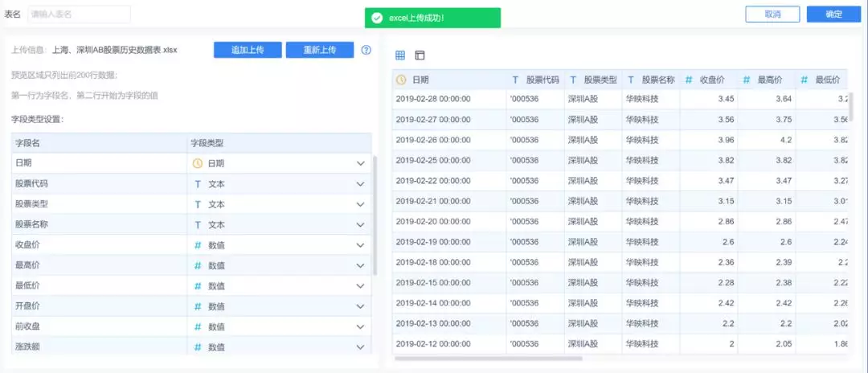Open the field type dropdown for 日期
The width and height of the screenshot is (868, 373).
[360, 164]
